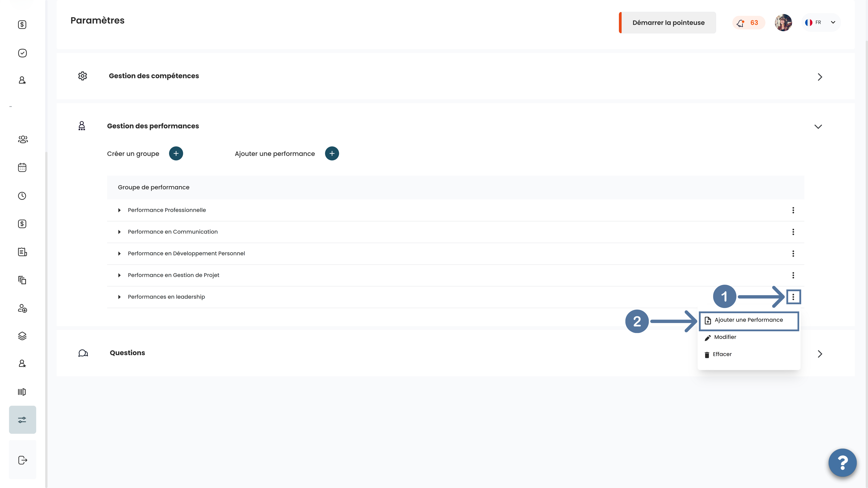Click the plus button for Créer un groupe
Image resolution: width=868 pixels, height=488 pixels.
point(176,154)
